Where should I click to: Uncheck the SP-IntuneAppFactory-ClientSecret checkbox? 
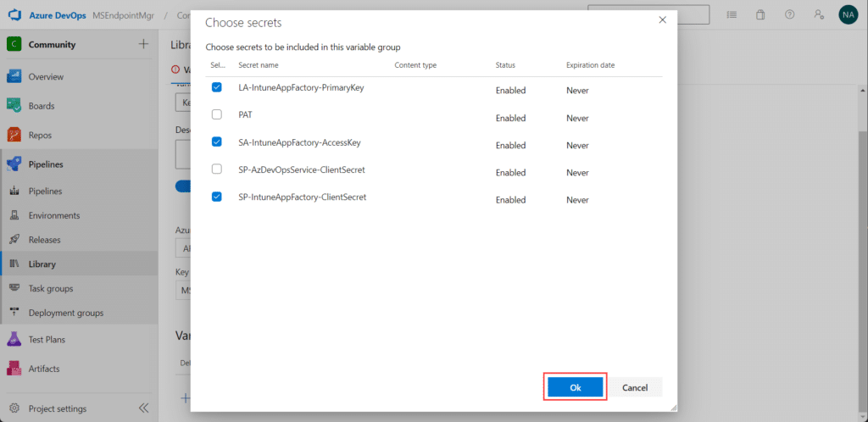coord(217,197)
